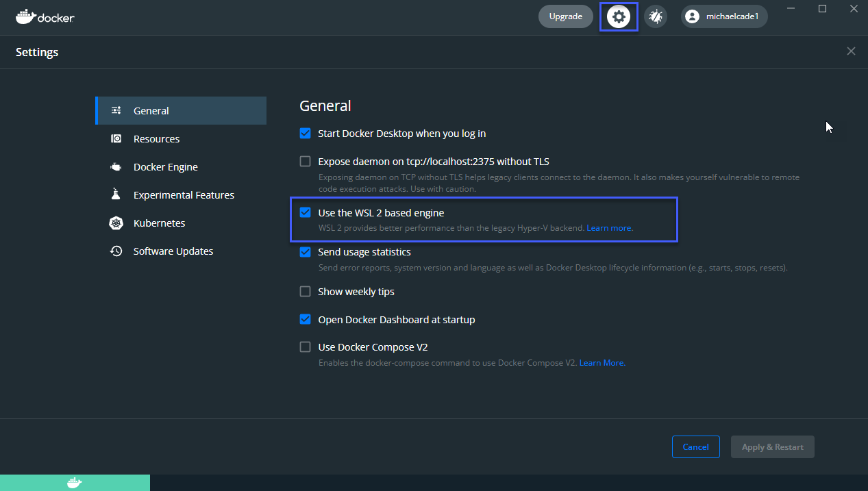Click the Upgrade button
The height and width of the screenshot is (491, 868).
tap(565, 16)
